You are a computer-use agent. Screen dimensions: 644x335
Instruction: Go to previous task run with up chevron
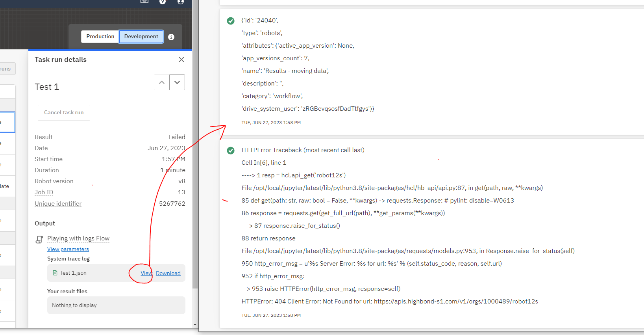[162, 82]
